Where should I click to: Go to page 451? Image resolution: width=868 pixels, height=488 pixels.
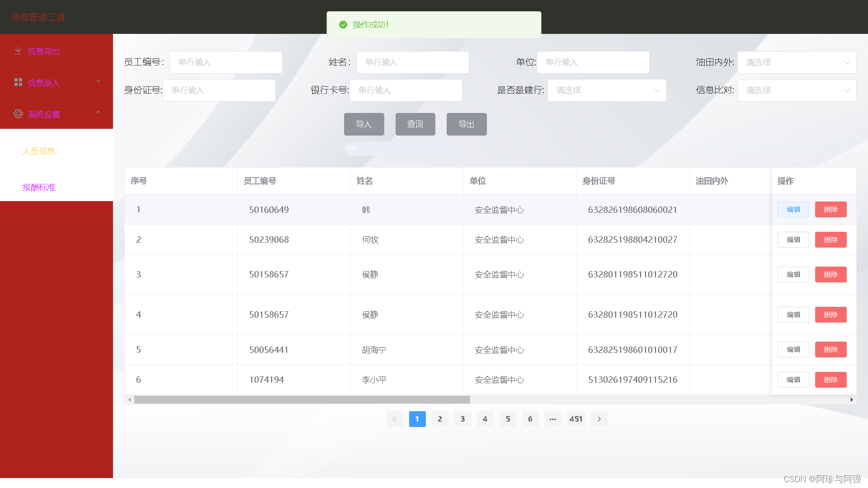576,419
